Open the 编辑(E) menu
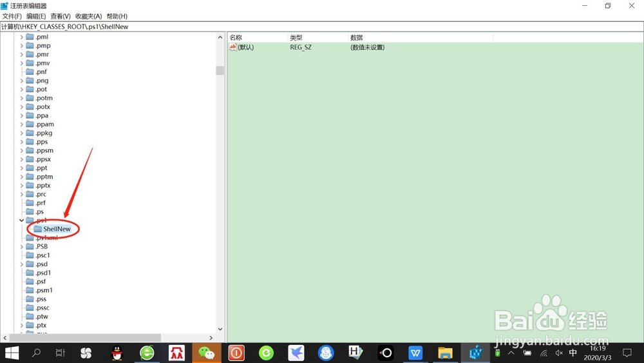Image resolution: width=644 pixels, height=363 pixels. coord(36,16)
